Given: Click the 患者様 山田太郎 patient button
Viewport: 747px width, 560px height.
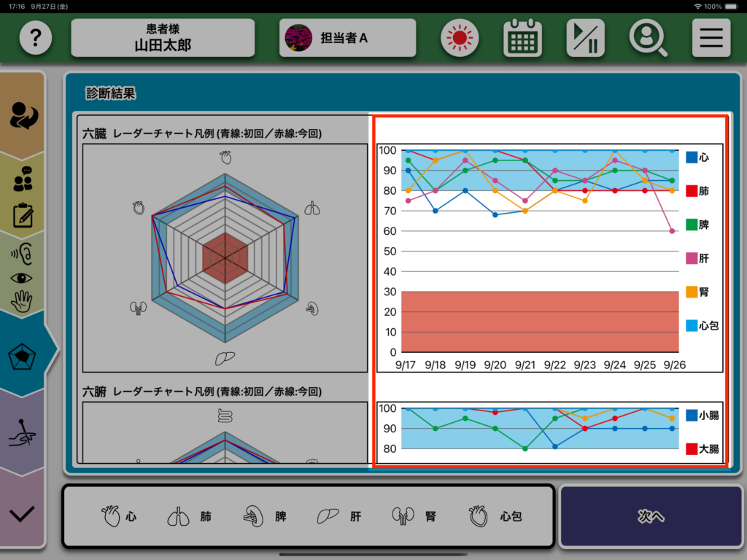Looking at the screenshot, I should coord(163,38).
